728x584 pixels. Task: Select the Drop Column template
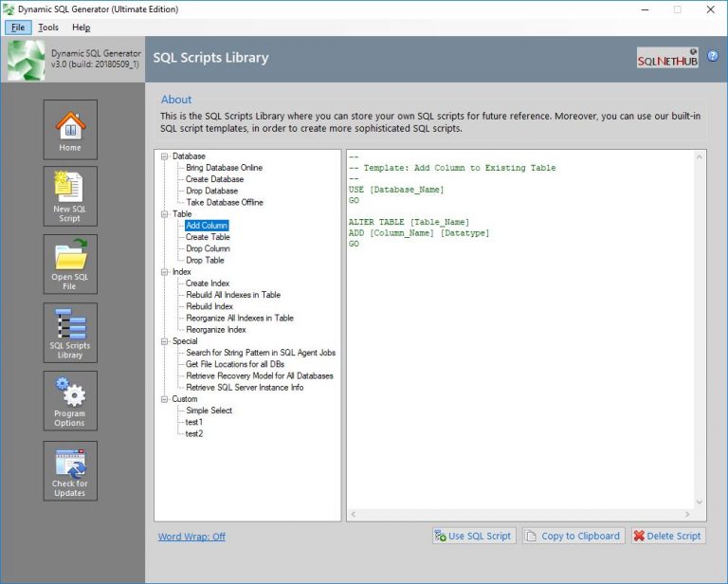click(208, 248)
